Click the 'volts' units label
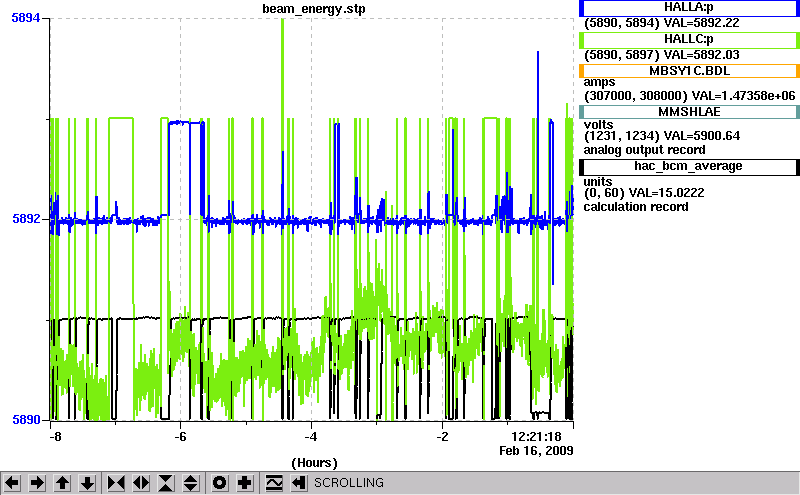This screenshot has width=800, height=495. point(598,125)
